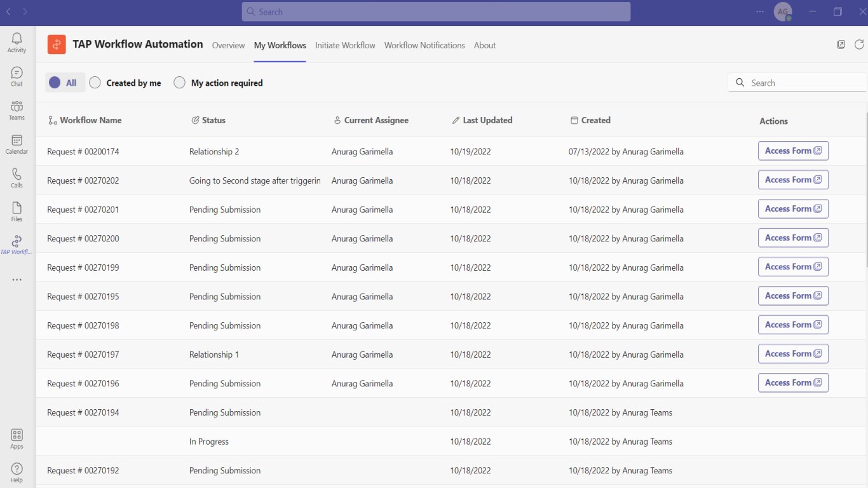
Task: Click the pop-out app icon
Action: [x=841, y=44]
